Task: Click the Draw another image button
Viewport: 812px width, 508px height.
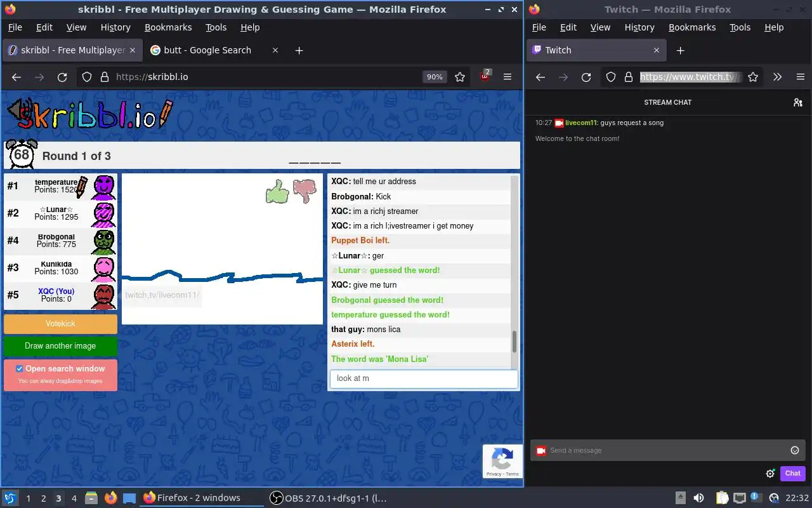Action: [x=60, y=346]
